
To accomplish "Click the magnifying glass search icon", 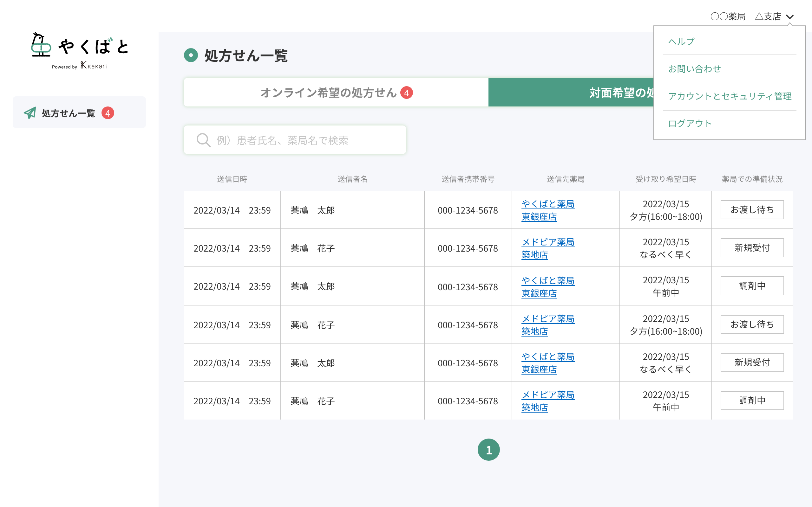I will point(203,140).
